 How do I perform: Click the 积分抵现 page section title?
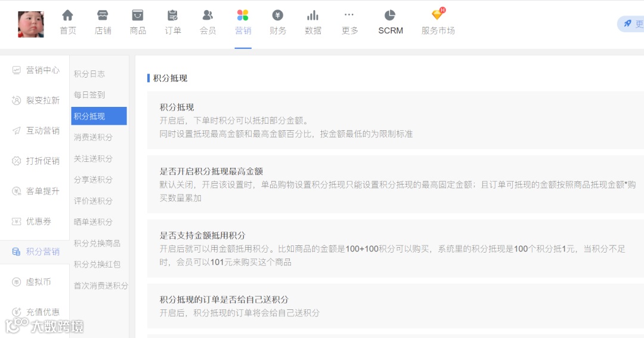click(170, 78)
